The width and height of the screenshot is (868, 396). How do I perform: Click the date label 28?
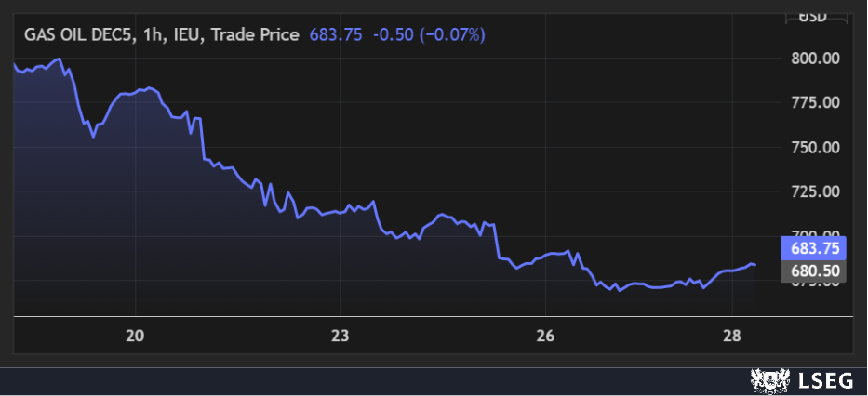[730, 335]
